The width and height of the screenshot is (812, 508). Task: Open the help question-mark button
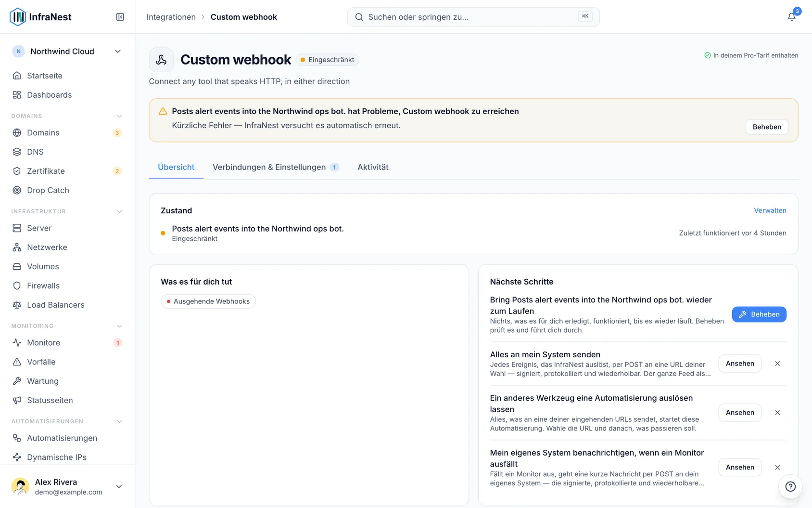tap(790, 486)
